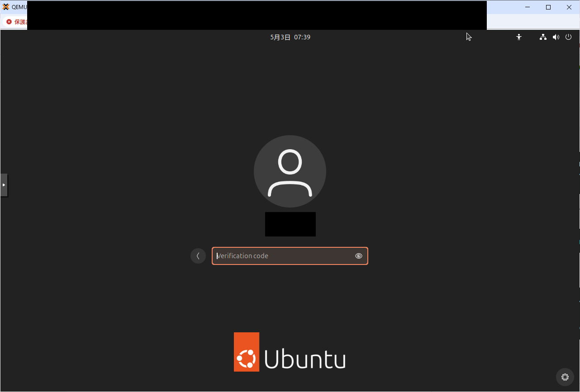Maximize the QEMU window
580x392 pixels.
548,7
